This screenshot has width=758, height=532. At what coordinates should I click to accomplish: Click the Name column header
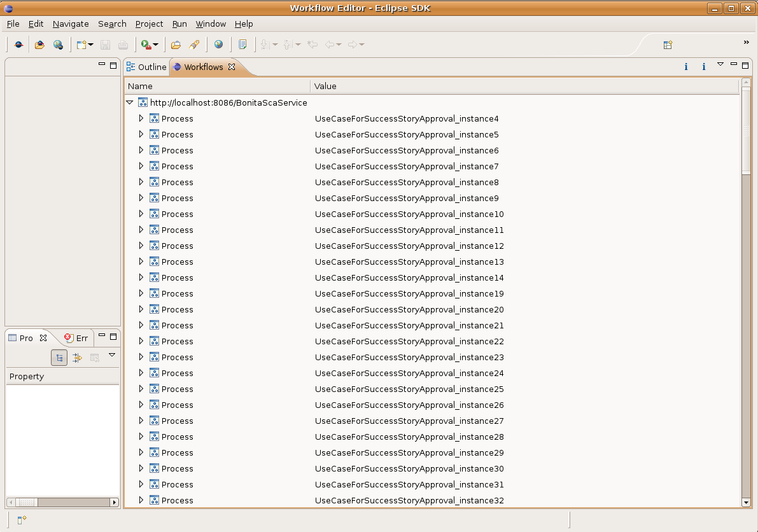pos(217,86)
